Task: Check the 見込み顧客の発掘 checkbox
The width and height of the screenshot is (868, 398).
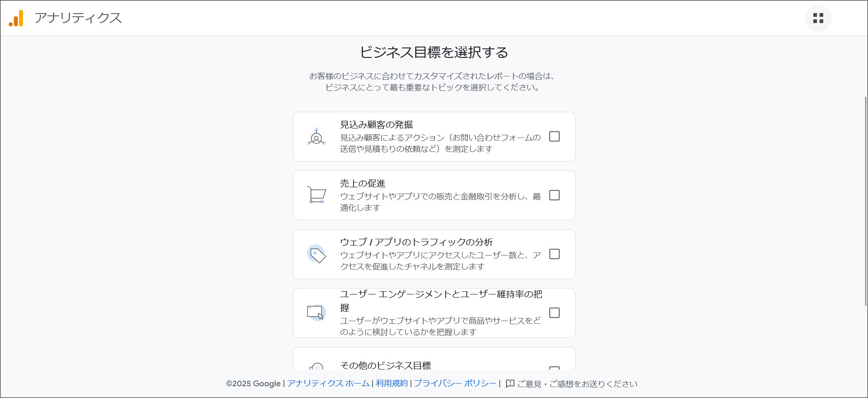Action: [x=554, y=137]
